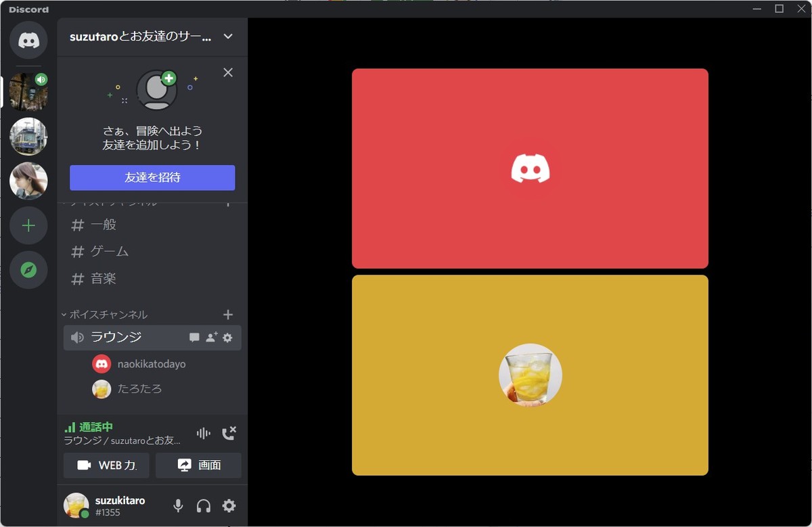Viewport: 812px width, 527px height.
Task: Toggle noise suppression waveform icon
Action: click(203, 434)
